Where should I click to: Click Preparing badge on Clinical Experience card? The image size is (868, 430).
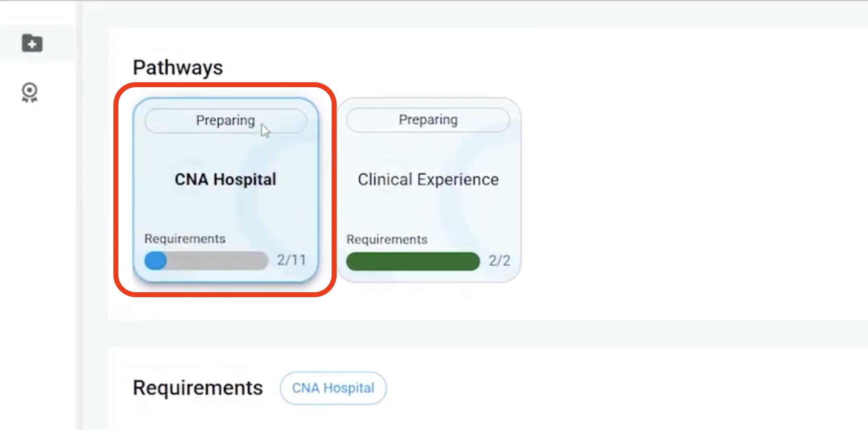pos(428,120)
